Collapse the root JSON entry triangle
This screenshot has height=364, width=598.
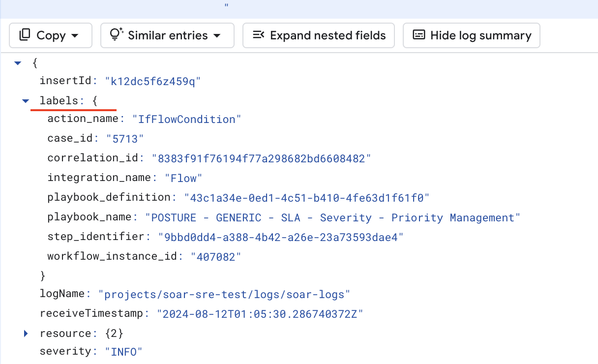18,62
